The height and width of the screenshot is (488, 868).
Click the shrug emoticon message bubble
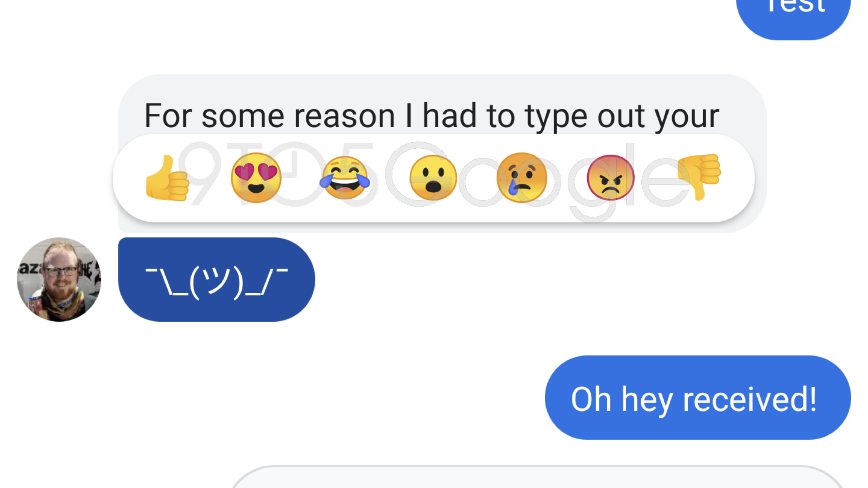(216, 280)
